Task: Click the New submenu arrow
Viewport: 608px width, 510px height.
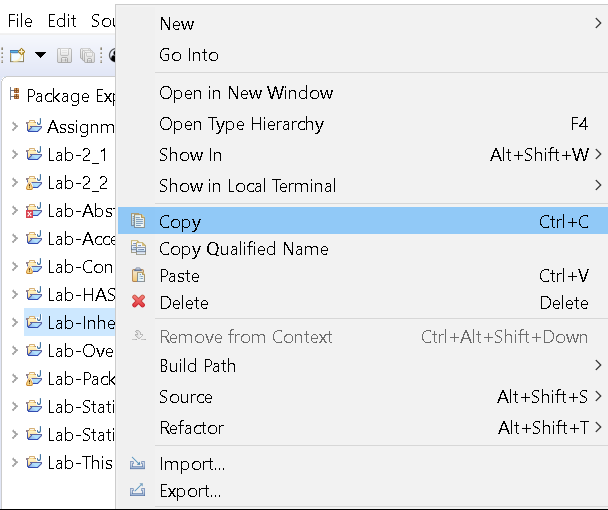Action: pyautogui.click(x=598, y=24)
